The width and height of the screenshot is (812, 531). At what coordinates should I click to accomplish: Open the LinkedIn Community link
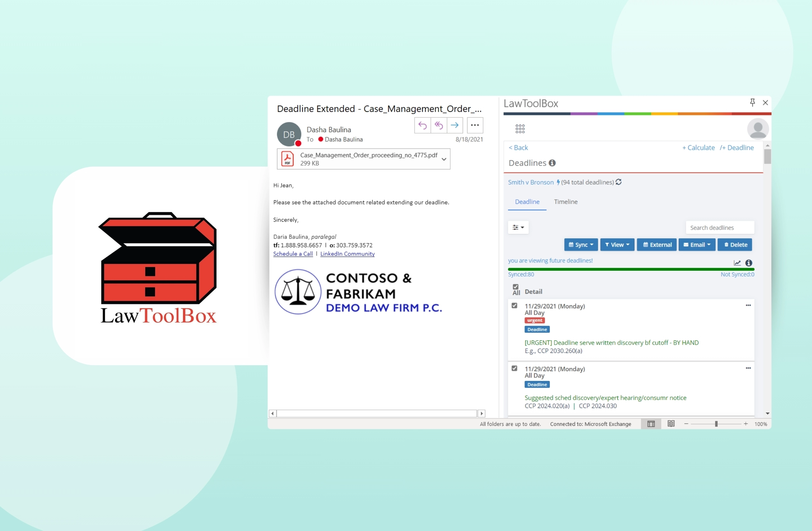pos(347,254)
